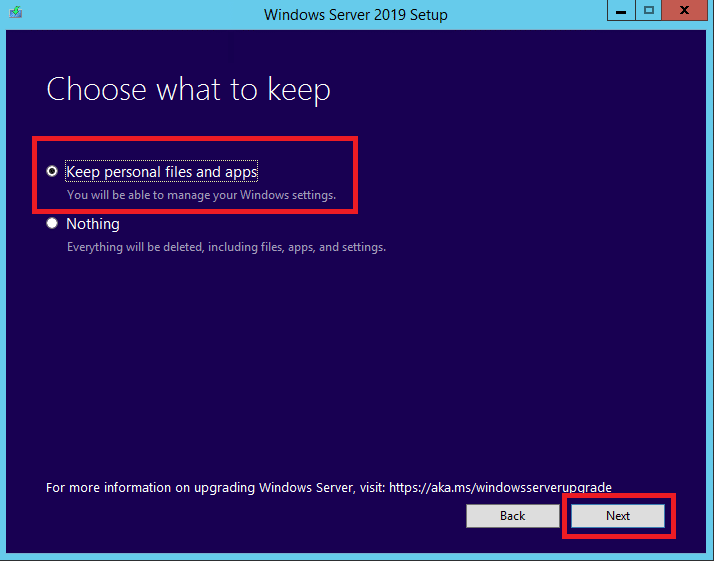Screen dimensions: 714x561
Task: Click the word 'apps' in the first option
Action: tap(241, 172)
